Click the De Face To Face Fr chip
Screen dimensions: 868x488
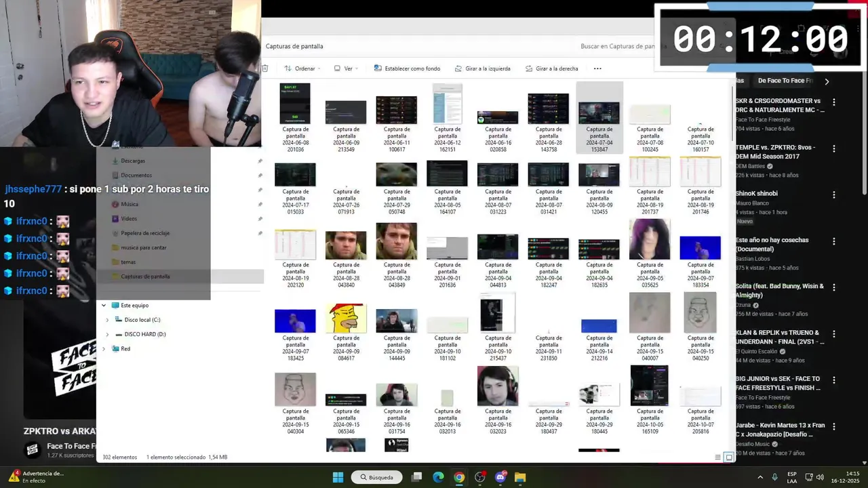(x=784, y=81)
